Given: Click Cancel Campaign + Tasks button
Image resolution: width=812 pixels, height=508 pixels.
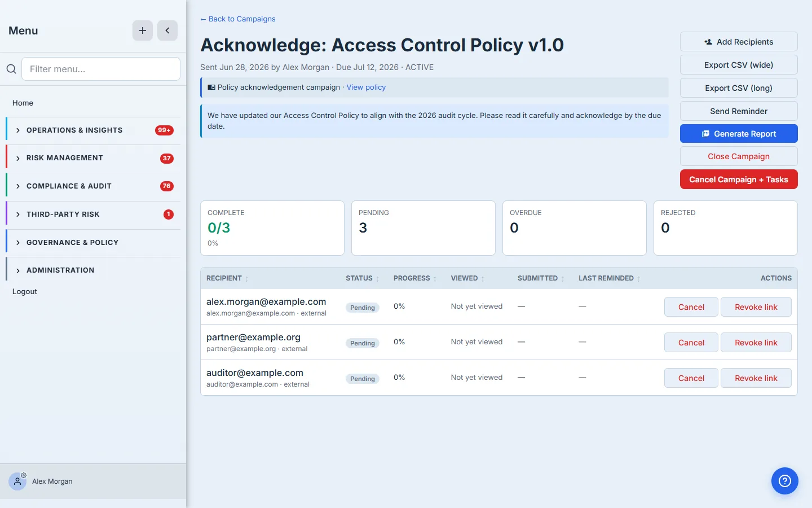Looking at the screenshot, I should pyautogui.click(x=739, y=179).
